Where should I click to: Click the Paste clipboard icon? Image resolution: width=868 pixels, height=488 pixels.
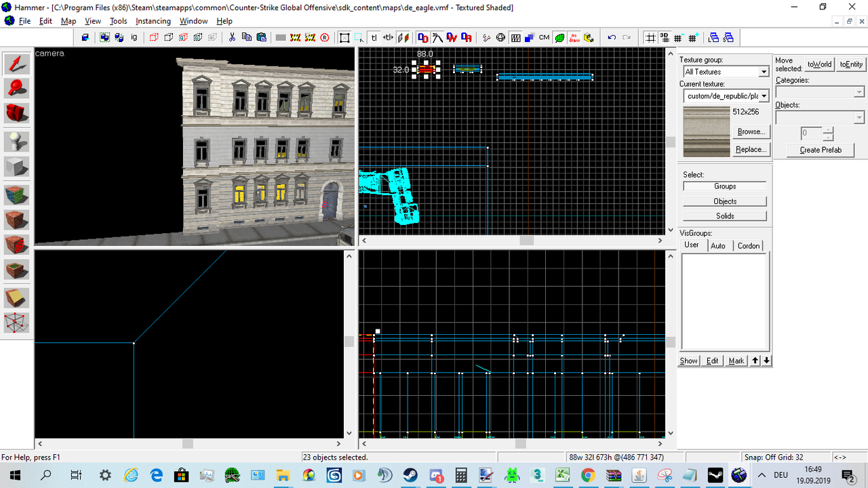click(x=261, y=37)
